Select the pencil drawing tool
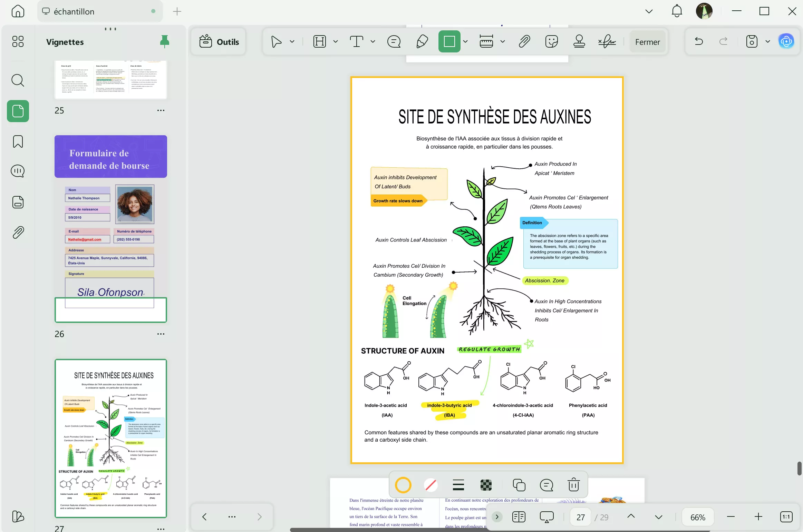Screen dimensions: 803x532 click(422, 42)
